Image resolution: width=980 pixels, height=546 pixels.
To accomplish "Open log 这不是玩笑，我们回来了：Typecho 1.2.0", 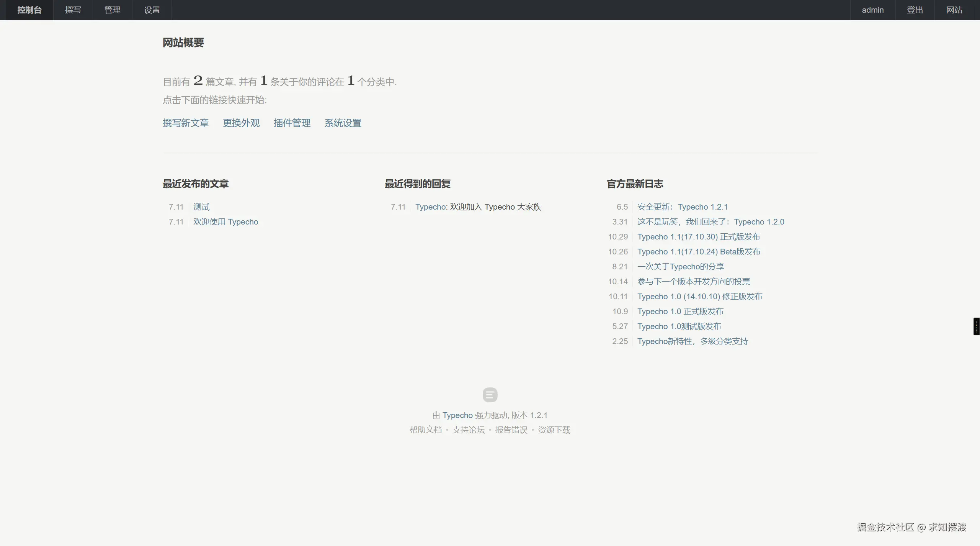I will coord(711,222).
